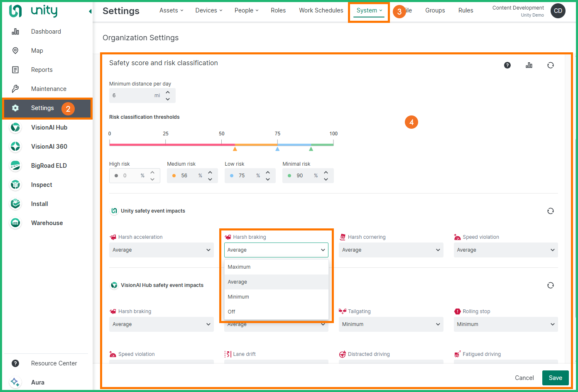578x392 pixels.
Task: Choose Off option for Harsh braking
Action: click(232, 312)
